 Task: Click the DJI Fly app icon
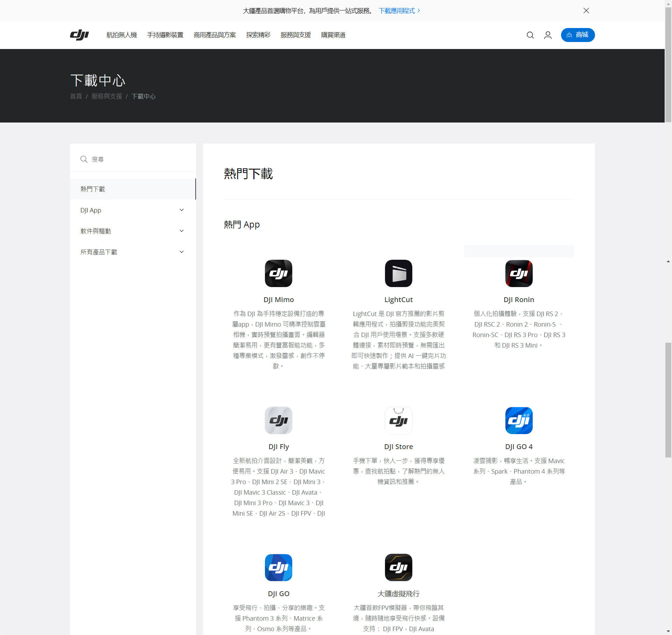click(x=278, y=420)
